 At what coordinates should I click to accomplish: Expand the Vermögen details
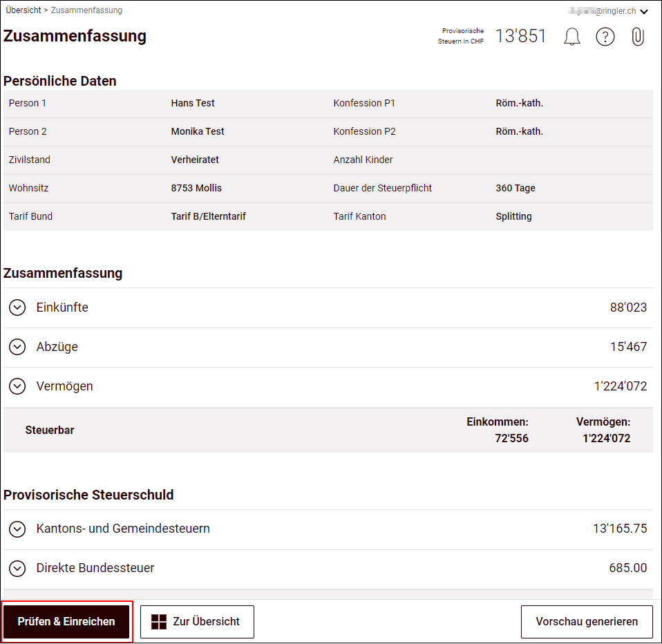(x=17, y=386)
